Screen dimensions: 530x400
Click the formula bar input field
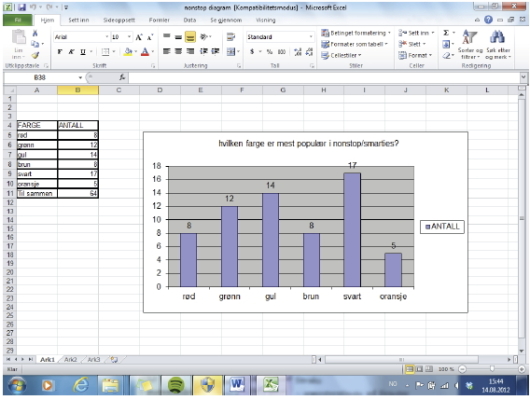pyautogui.click(x=324, y=78)
